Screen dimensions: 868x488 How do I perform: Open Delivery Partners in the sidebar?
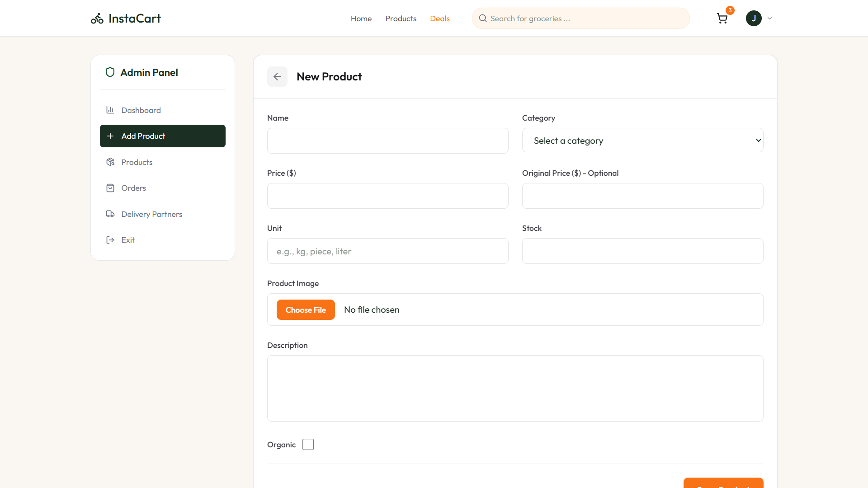coord(163,214)
